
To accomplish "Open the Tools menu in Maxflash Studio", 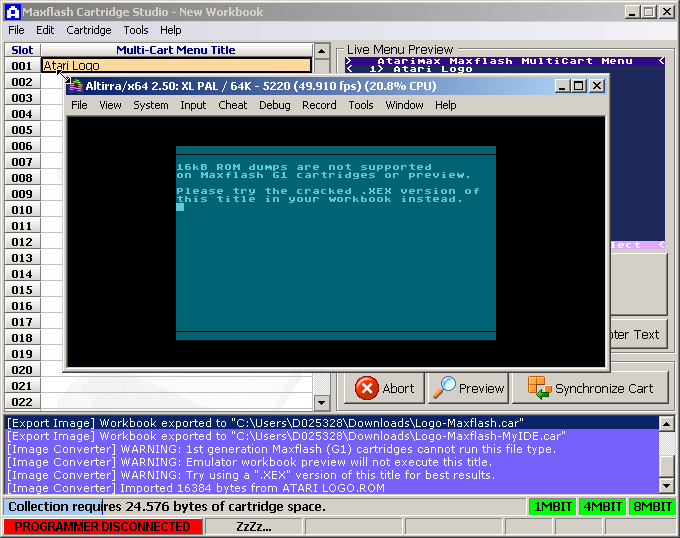I will pyautogui.click(x=136, y=30).
